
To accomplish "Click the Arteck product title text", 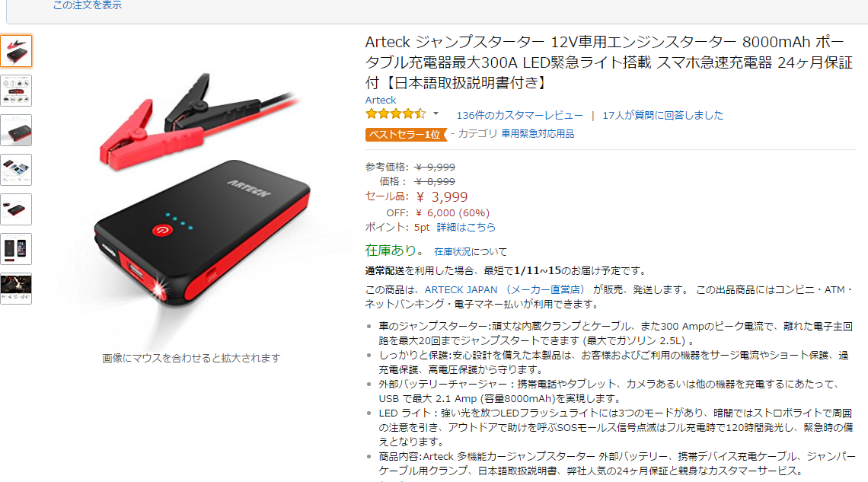I will (609, 62).
